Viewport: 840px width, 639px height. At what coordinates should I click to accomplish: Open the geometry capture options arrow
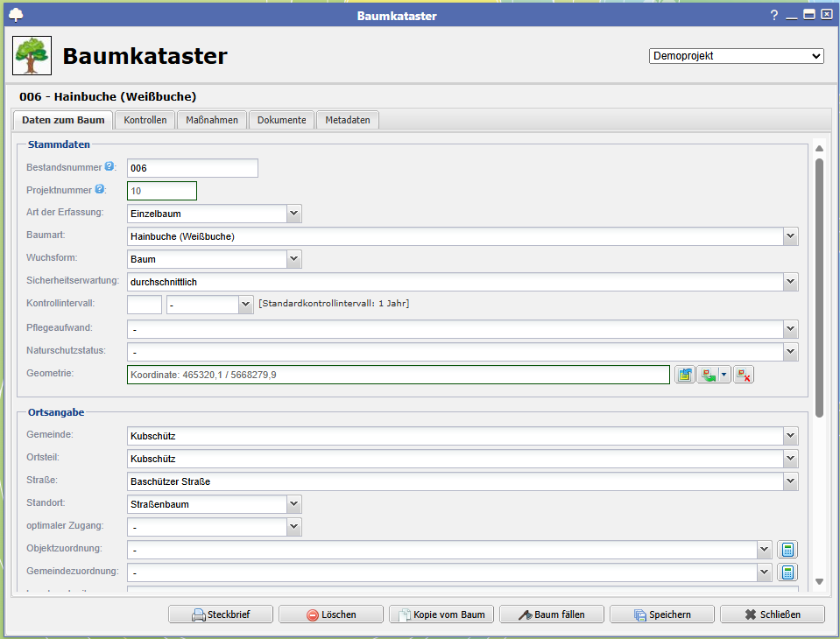coord(724,375)
